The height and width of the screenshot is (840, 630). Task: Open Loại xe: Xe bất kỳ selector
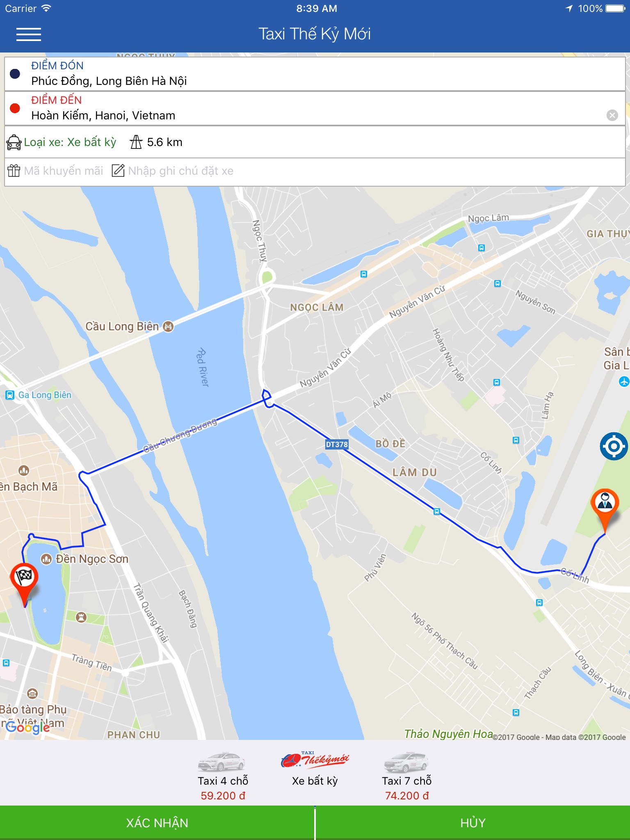tap(70, 142)
